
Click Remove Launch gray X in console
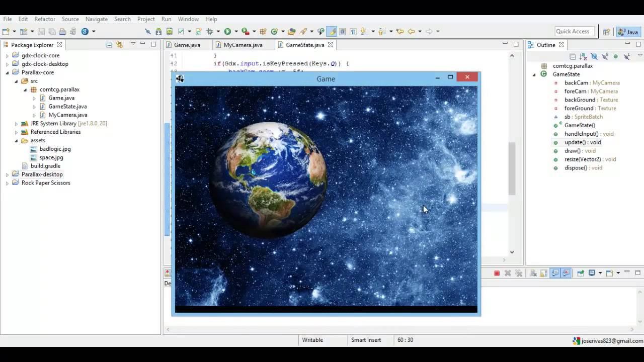[x=508, y=273]
